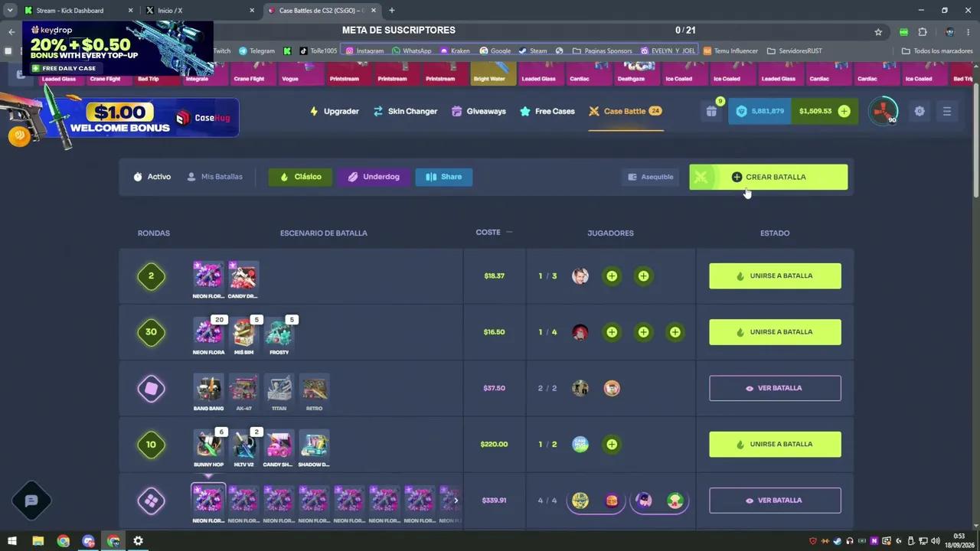Open File Explorer from the taskbar
Image resolution: width=980 pixels, height=551 pixels.
coord(38,541)
